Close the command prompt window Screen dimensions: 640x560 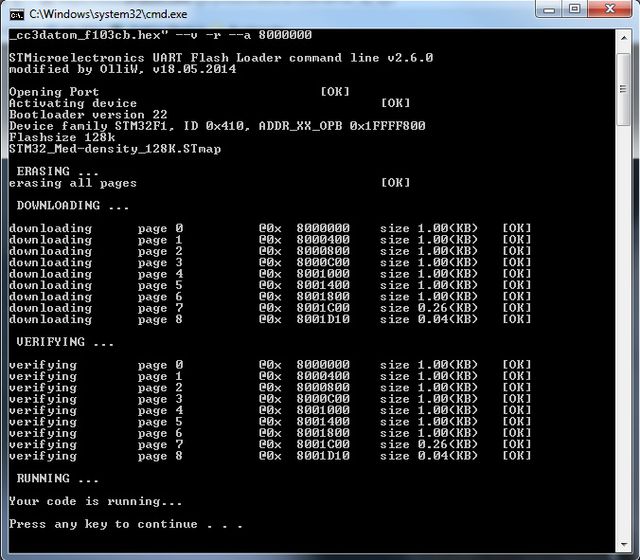[610, 9]
